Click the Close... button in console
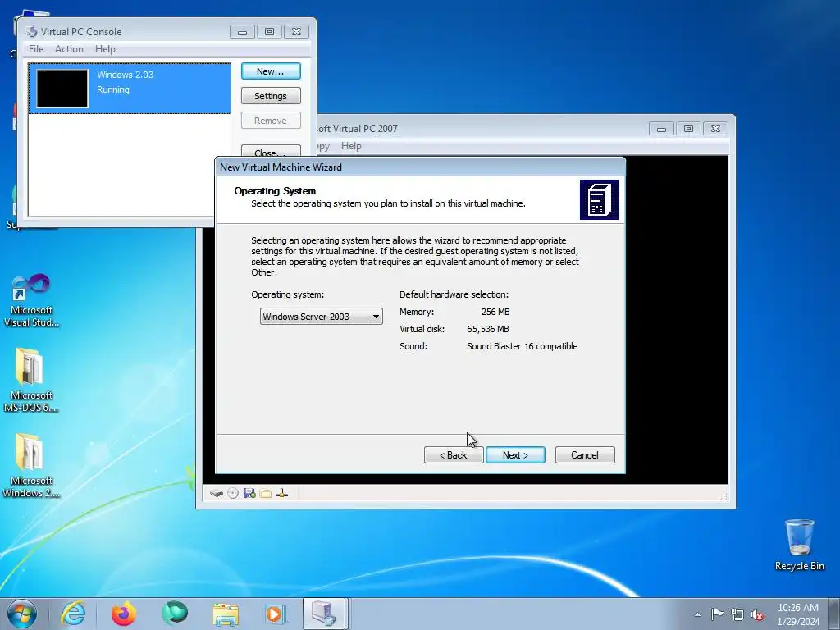This screenshot has height=630, width=840. click(x=271, y=152)
